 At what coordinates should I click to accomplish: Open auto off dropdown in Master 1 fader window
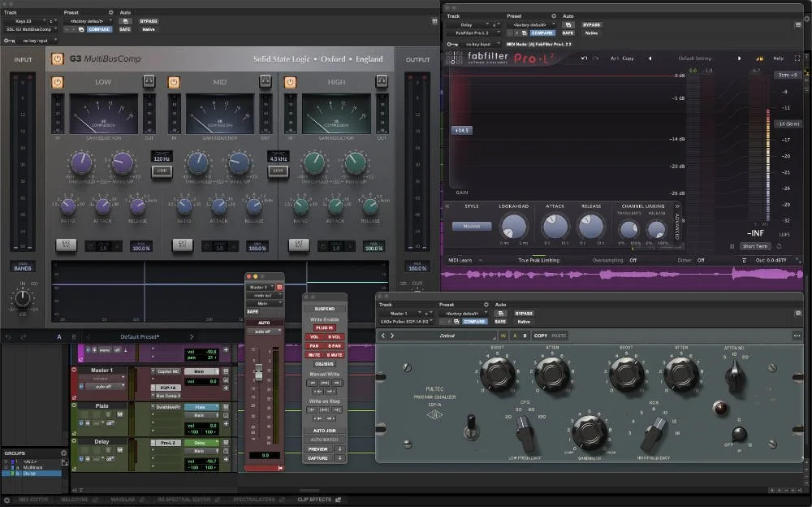pyautogui.click(x=265, y=331)
